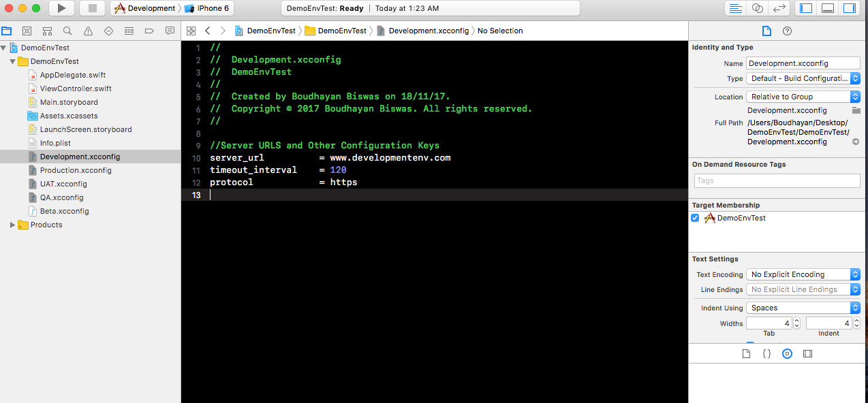The image size is (868, 403).
Task: Show the Code Snippet library
Action: click(766, 354)
